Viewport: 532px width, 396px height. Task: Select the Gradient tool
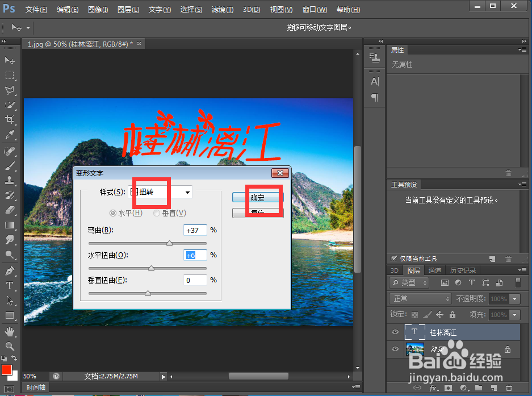10,225
